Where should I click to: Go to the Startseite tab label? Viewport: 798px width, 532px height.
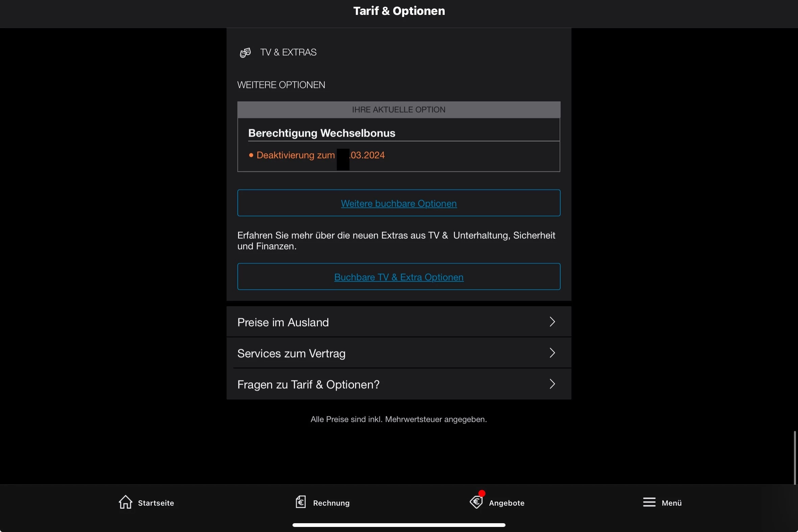(156, 503)
